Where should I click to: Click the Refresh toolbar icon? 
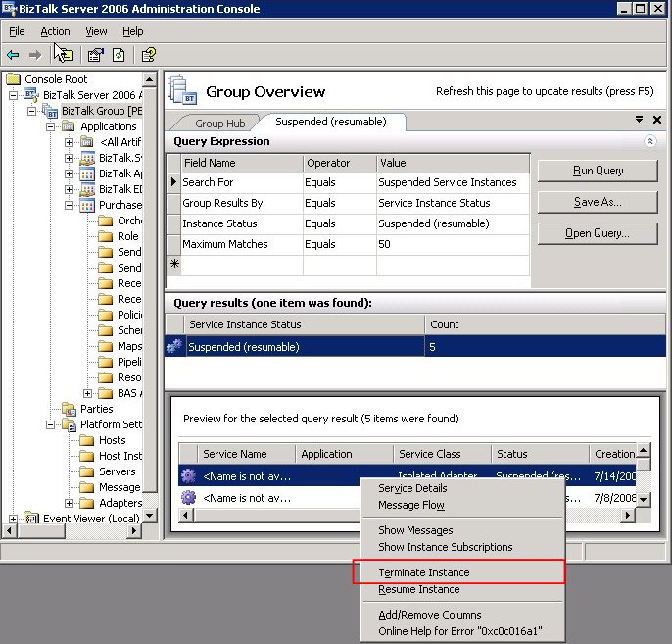pos(118,55)
